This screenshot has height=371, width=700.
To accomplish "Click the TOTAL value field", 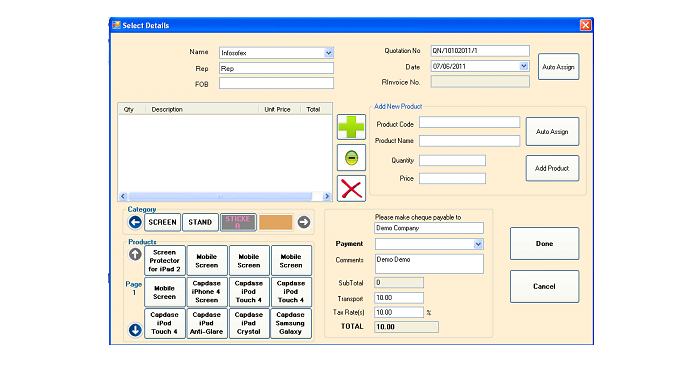I will pyautogui.click(x=406, y=327).
